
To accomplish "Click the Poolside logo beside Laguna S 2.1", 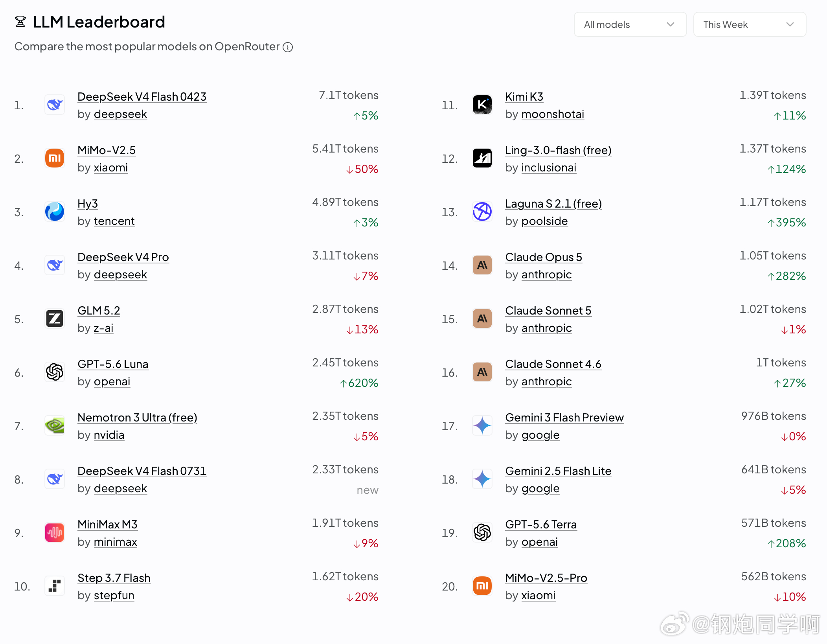I will pos(482,212).
